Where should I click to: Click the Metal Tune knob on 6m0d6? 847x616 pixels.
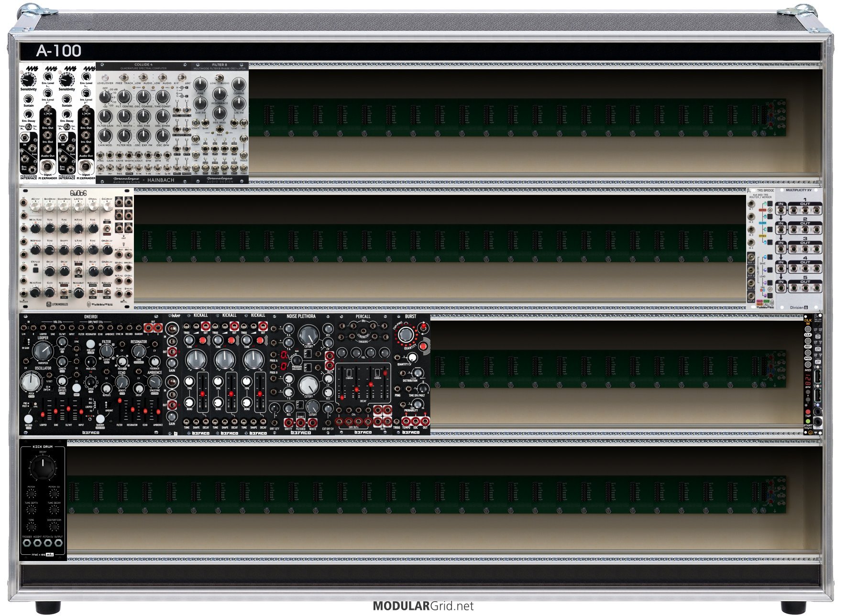[x=35, y=228]
